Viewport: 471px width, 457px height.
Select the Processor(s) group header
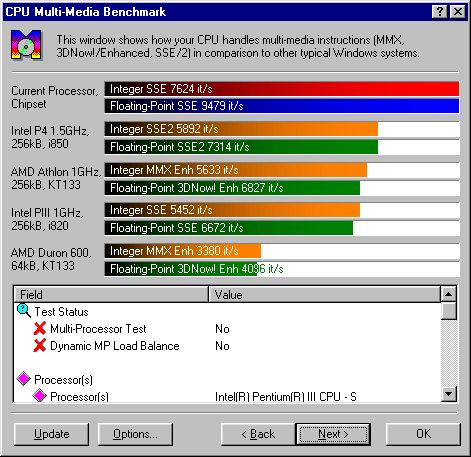click(x=227, y=380)
